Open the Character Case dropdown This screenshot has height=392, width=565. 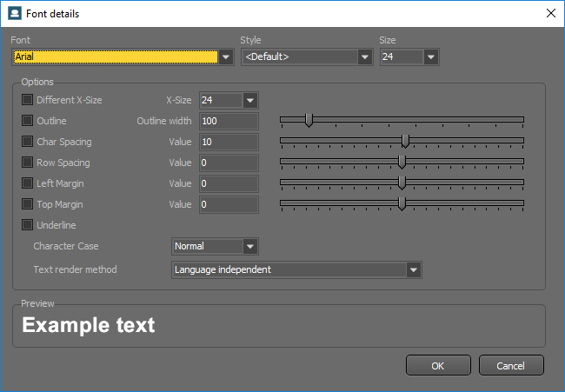250,247
